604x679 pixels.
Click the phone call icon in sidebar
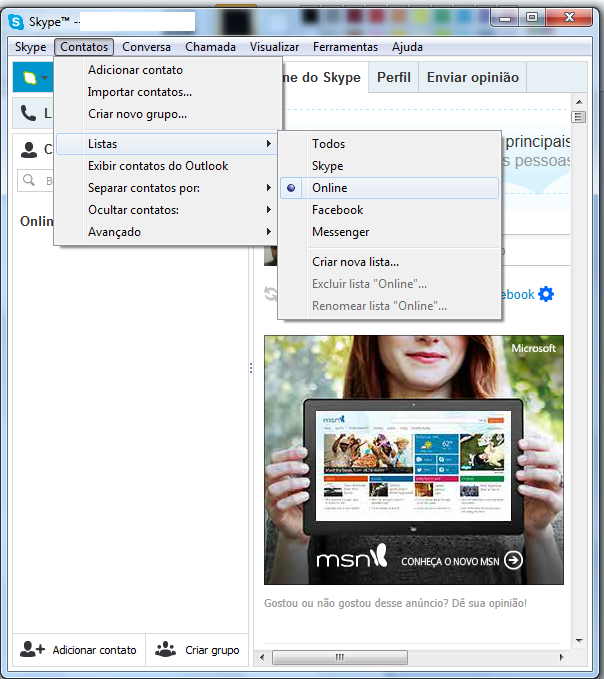(29, 113)
